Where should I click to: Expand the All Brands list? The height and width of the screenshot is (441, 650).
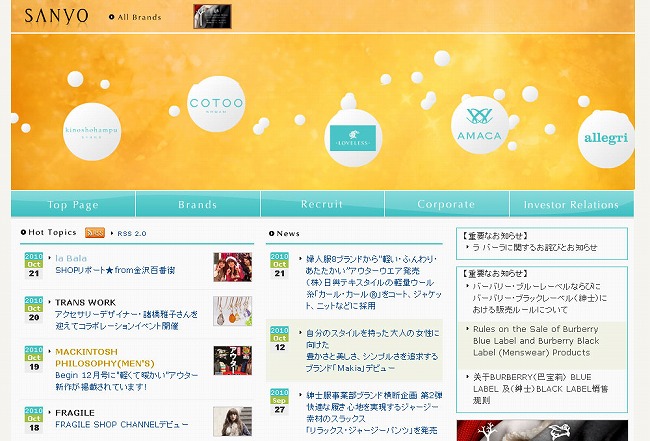(139, 17)
